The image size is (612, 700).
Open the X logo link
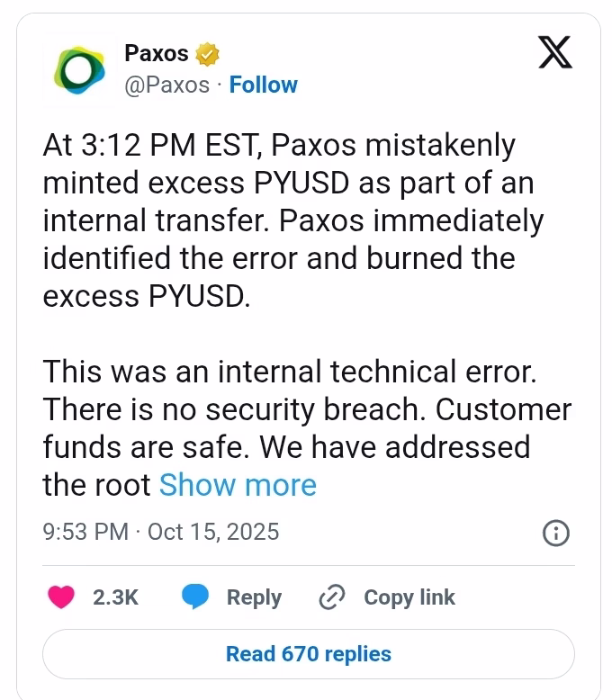coord(554,52)
